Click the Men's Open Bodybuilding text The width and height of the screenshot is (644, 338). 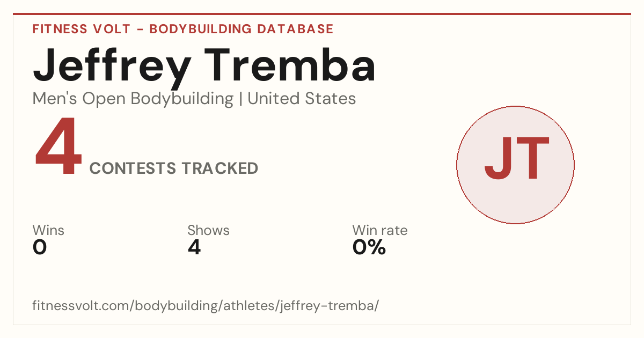point(133,99)
